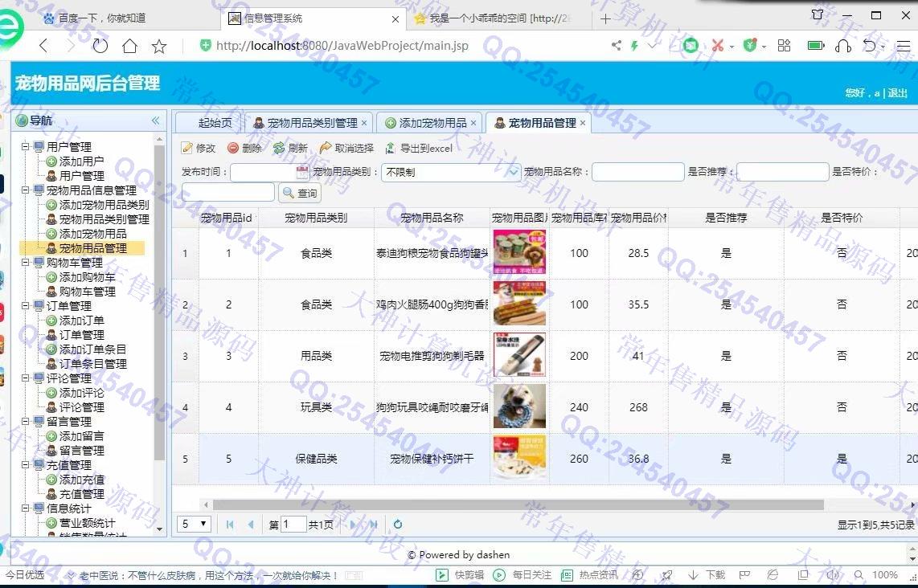
Task: Collapse the 导航 navigation panel
Action: tap(155, 120)
